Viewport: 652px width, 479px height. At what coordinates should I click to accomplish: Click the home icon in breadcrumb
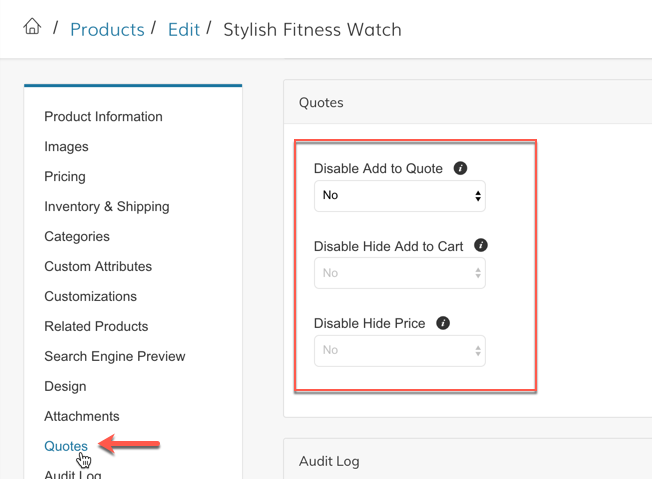pyautogui.click(x=32, y=27)
